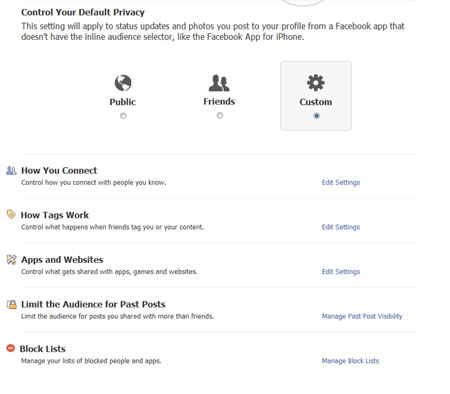
Task: Click the Custom gear icon
Action: point(316,83)
